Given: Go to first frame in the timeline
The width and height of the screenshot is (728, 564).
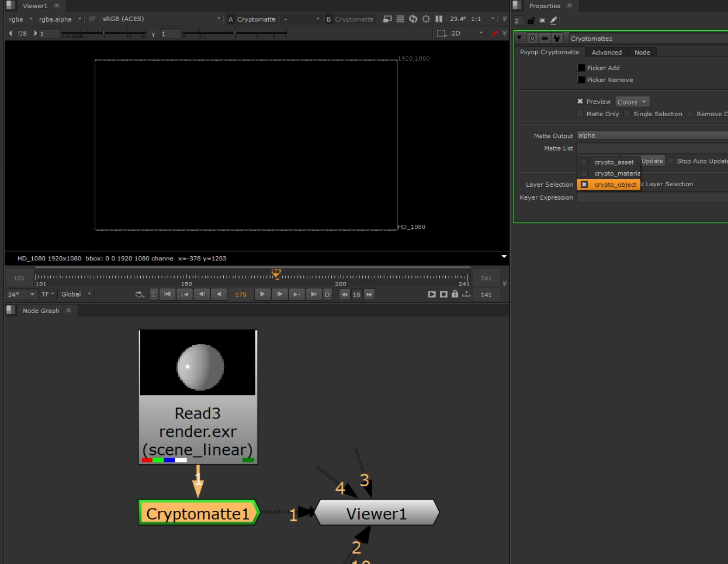Looking at the screenshot, I should coord(168,294).
